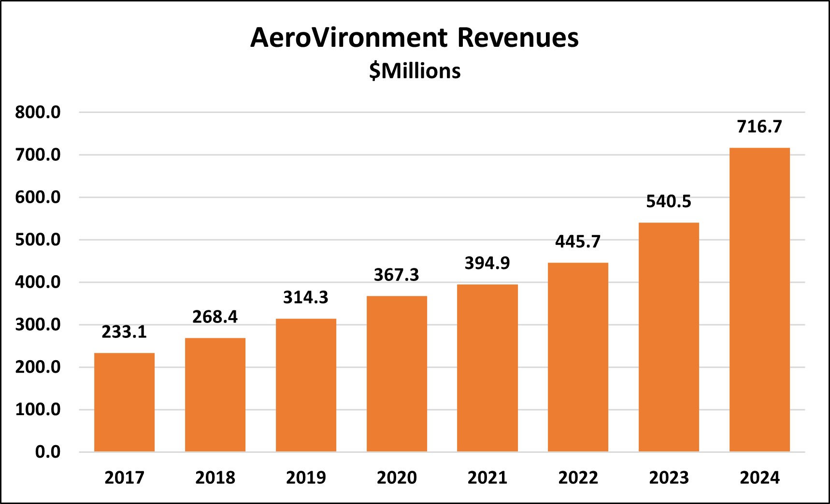Click the 2017 axis label
This screenshot has height=504, width=830.
point(124,478)
